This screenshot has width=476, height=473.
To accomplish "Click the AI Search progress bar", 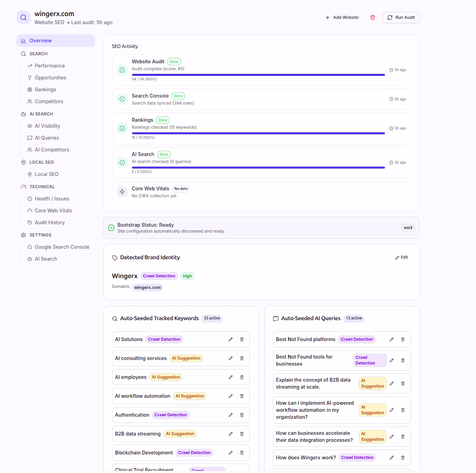I will 258,167.
